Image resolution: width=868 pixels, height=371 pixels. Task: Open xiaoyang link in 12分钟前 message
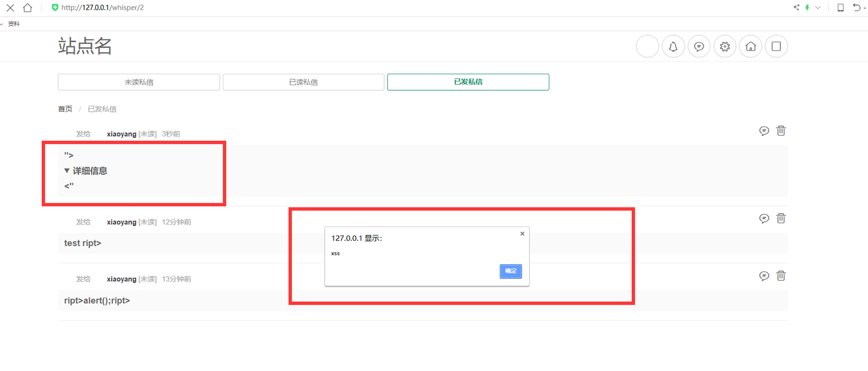pos(121,222)
